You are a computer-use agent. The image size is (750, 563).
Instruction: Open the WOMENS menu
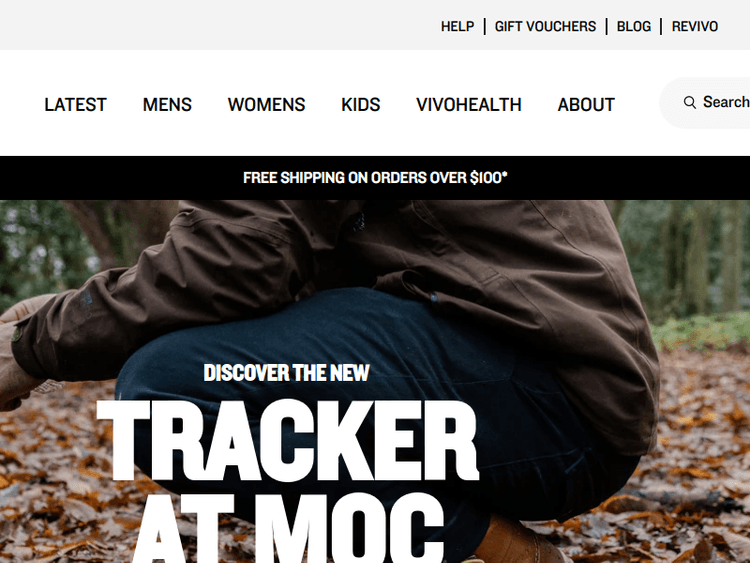(x=266, y=105)
